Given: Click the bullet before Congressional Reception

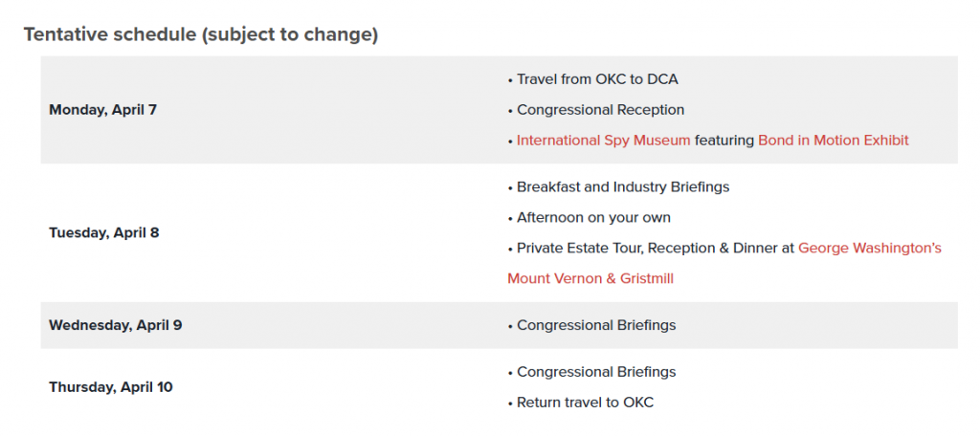Looking at the screenshot, I should tap(510, 111).
